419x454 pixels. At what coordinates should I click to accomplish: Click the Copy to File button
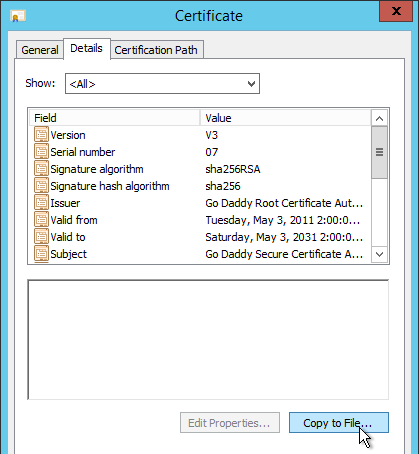[x=339, y=423]
